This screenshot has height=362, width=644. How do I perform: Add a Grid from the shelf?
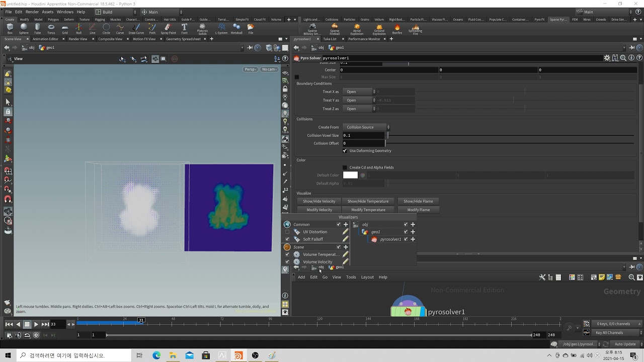coord(65,29)
